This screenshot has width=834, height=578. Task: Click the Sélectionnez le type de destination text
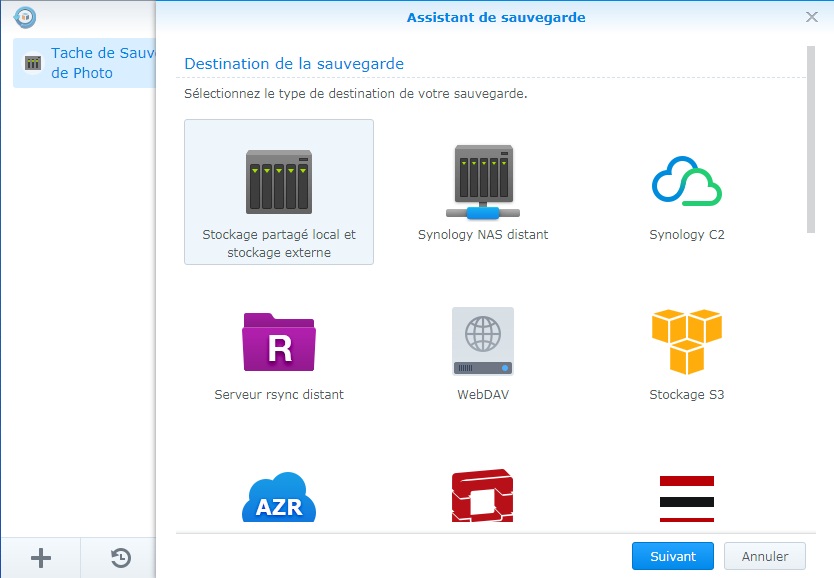(355, 94)
